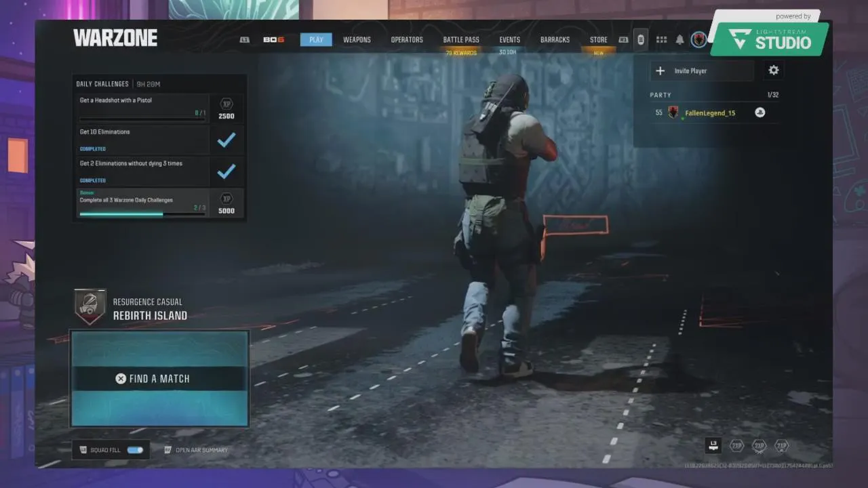Click the 1/32 party count
The image size is (868, 488).
[772, 95]
